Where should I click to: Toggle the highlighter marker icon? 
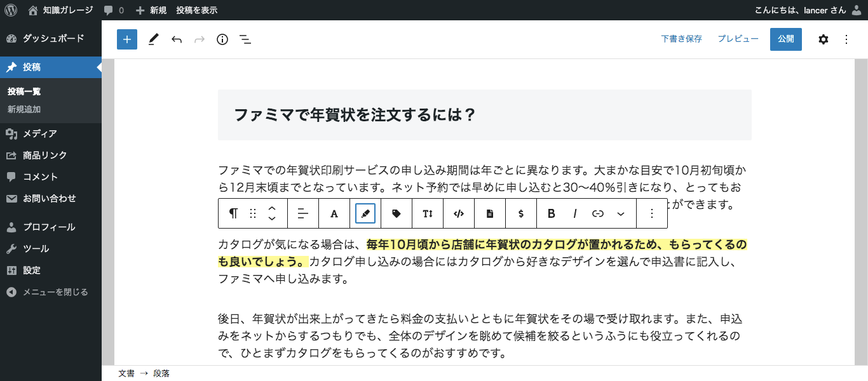pyautogui.click(x=365, y=213)
